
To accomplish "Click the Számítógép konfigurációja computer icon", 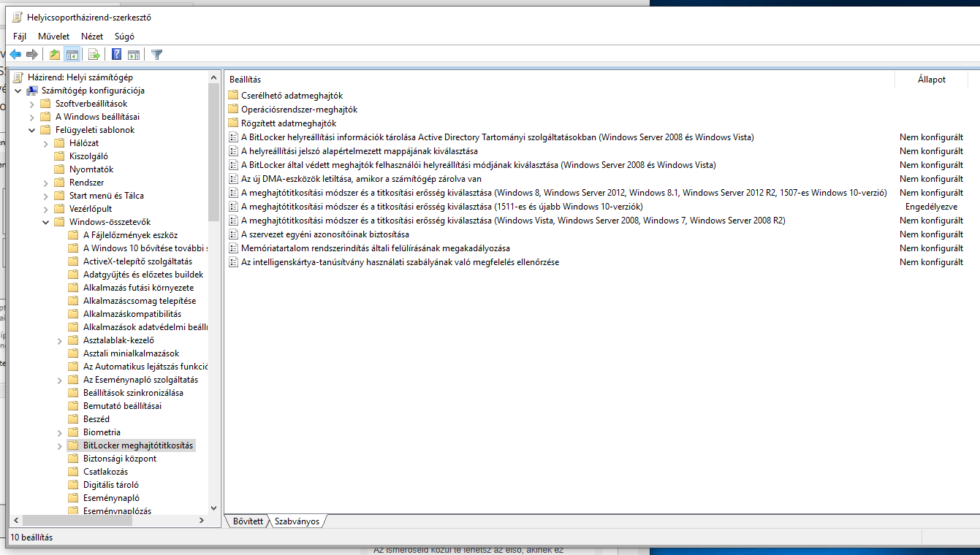I will point(32,91).
